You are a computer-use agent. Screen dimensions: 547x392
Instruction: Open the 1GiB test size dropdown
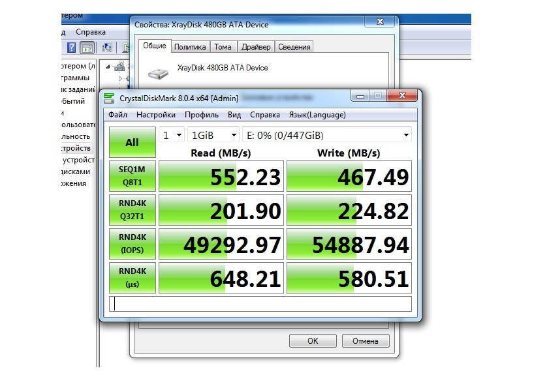coord(213,135)
